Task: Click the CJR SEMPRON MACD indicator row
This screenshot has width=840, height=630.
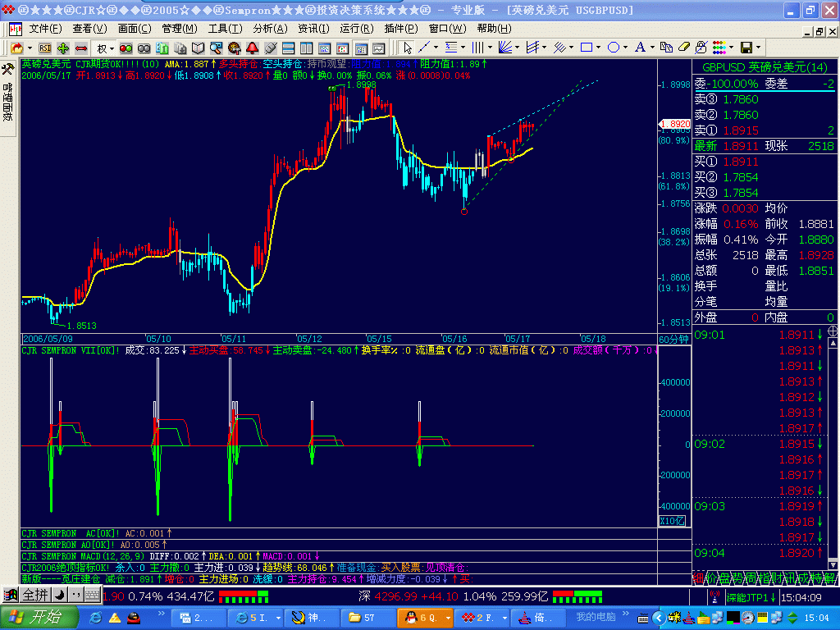Action: pyautogui.click(x=339, y=556)
